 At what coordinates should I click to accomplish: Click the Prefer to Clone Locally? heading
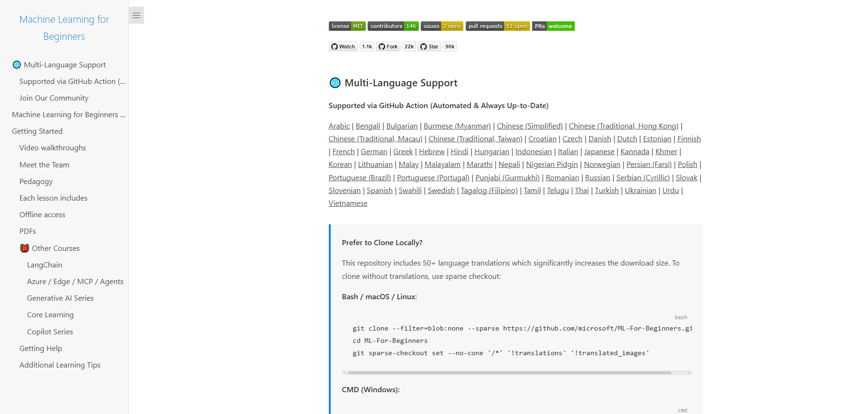pyautogui.click(x=382, y=243)
